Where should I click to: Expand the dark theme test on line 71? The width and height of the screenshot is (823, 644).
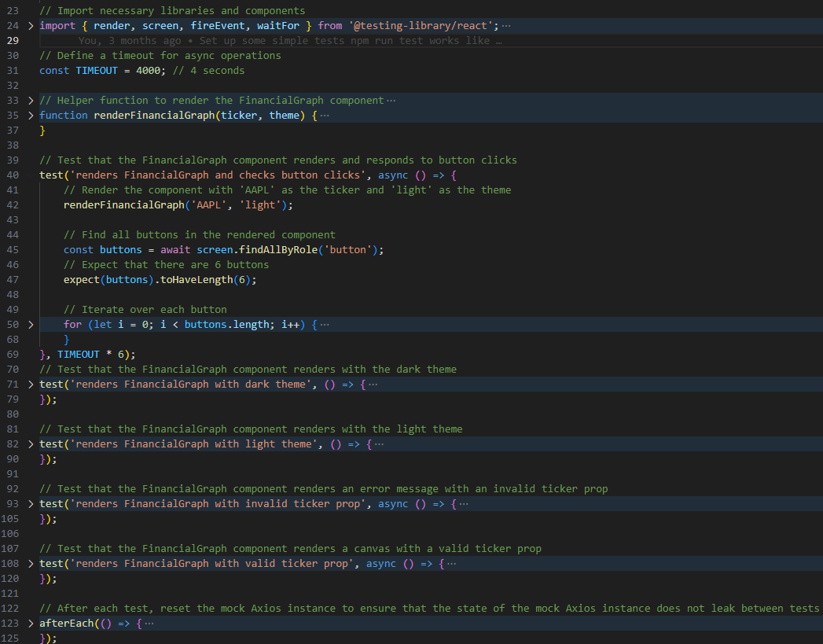(x=31, y=385)
